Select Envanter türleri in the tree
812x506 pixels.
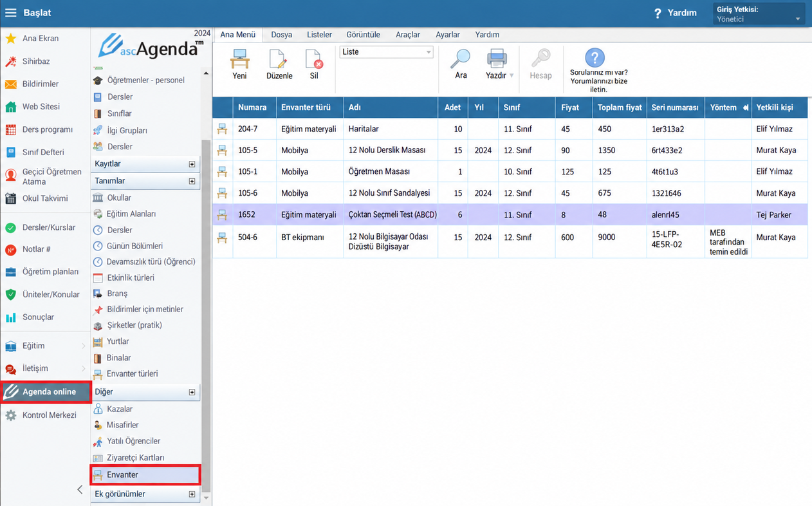pyautogui.click(x=132, y=373)
